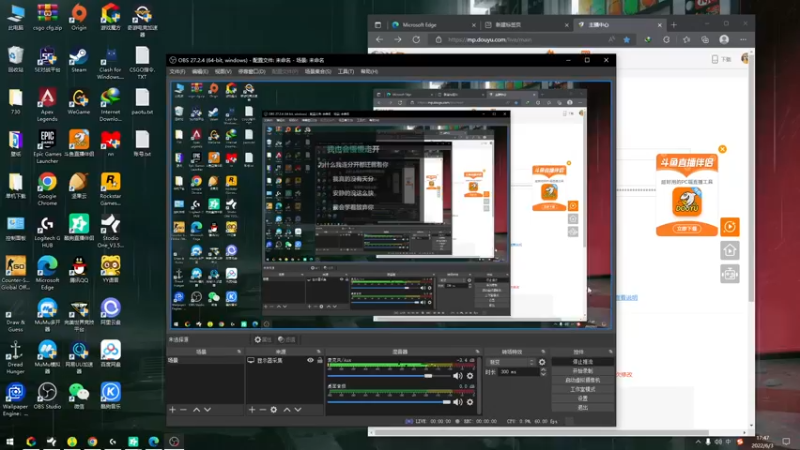Toggle visibility eye of display capture source
The image size is (800, 450).
tap(311, 361)
